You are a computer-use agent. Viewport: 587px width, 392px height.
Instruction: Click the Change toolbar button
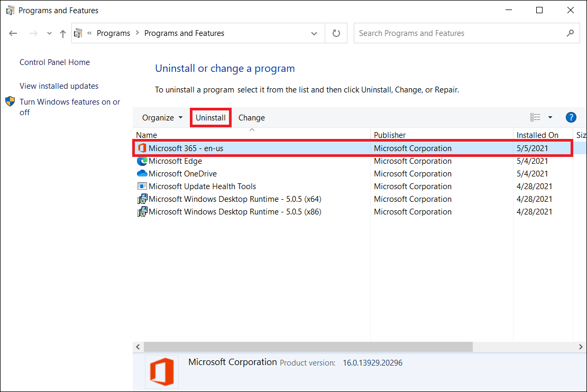click(252, 117)
